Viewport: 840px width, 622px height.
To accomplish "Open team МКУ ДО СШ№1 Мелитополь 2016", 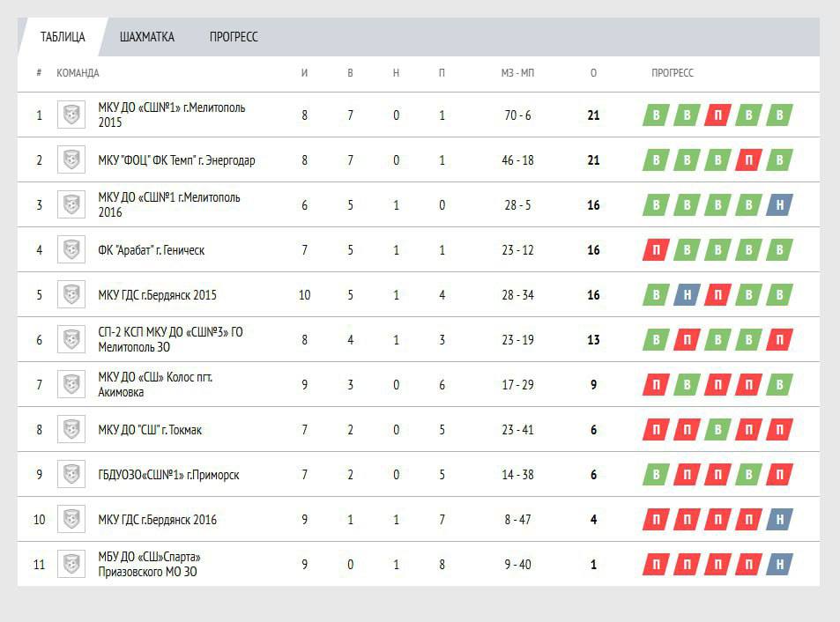I will point(168,205).
